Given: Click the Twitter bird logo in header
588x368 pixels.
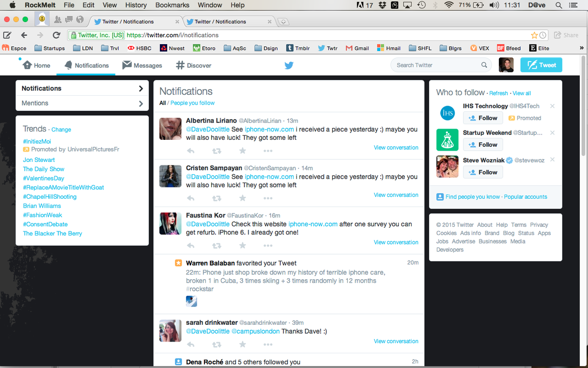Looking at the screenshot, I should pos(289,65).
